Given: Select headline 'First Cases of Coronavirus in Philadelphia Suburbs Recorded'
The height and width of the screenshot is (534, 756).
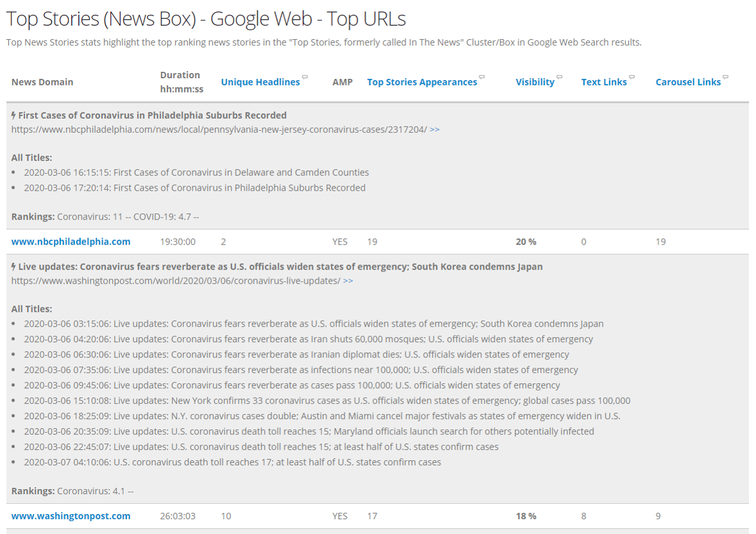Looking at the screenshot, I should (x=152, y=116).
